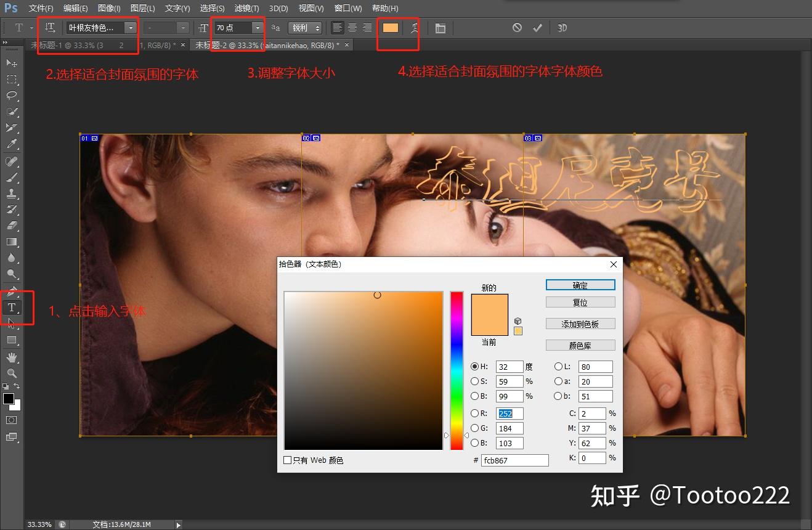
Task: Commit current text edits
Action: coord(537,28)
